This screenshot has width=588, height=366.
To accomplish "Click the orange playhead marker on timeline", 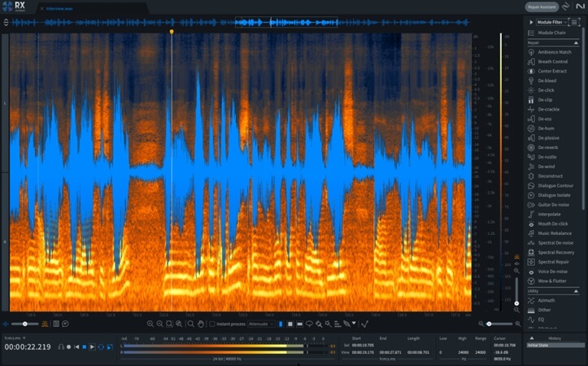I will (x=172, y=32).
